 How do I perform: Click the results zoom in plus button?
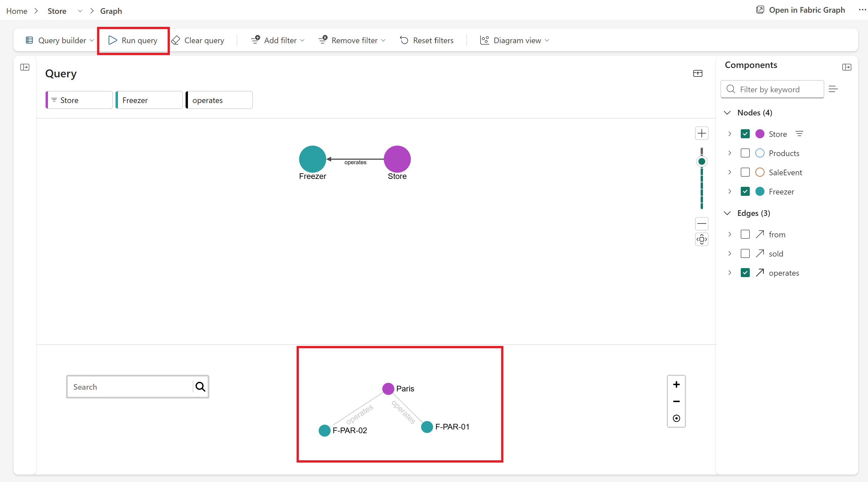676,385
